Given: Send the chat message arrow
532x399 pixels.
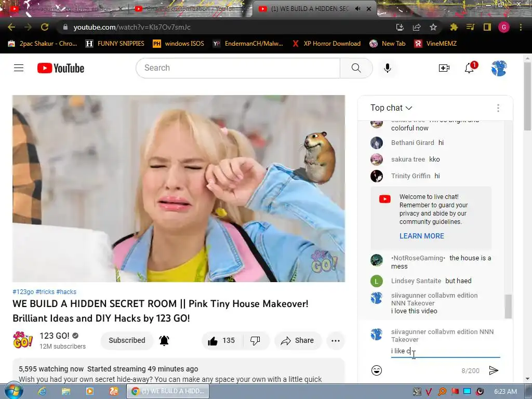Looking at the screenshot, I should [494, 370].
